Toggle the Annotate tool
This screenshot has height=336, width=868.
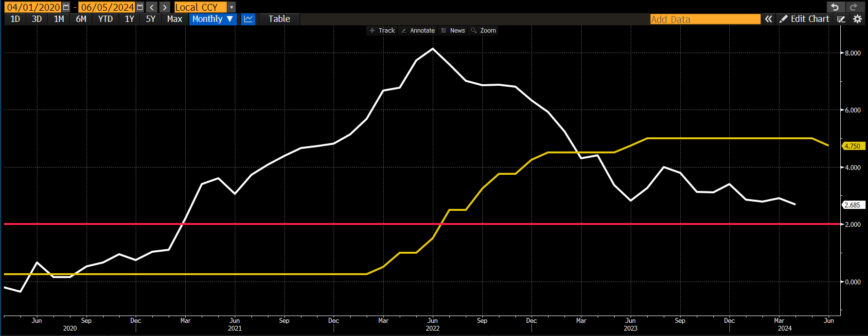tap(418, 30)
